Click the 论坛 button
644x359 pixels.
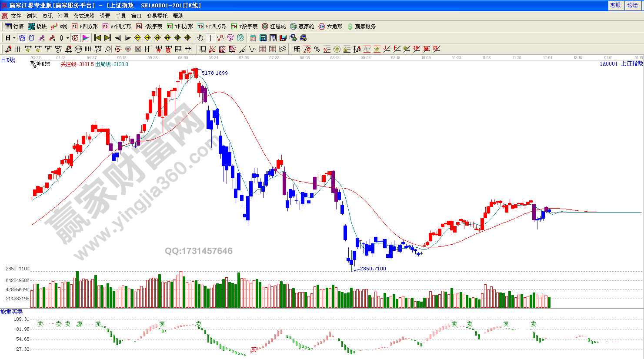click(x=633, y=5)
